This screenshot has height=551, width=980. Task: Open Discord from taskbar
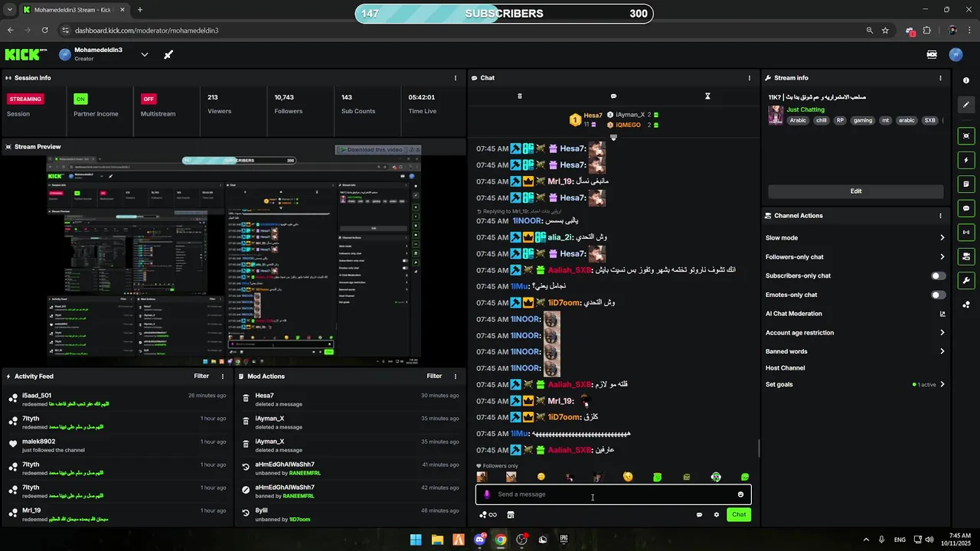[x=480, y=540]
